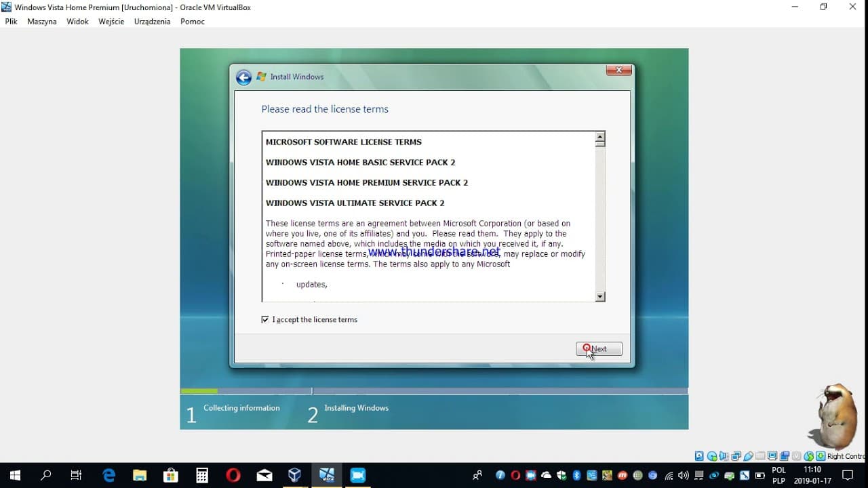Click the VirtualBox network adapter indicator
This screenshot has height=488, width=868.
click(x=736, y=456)
